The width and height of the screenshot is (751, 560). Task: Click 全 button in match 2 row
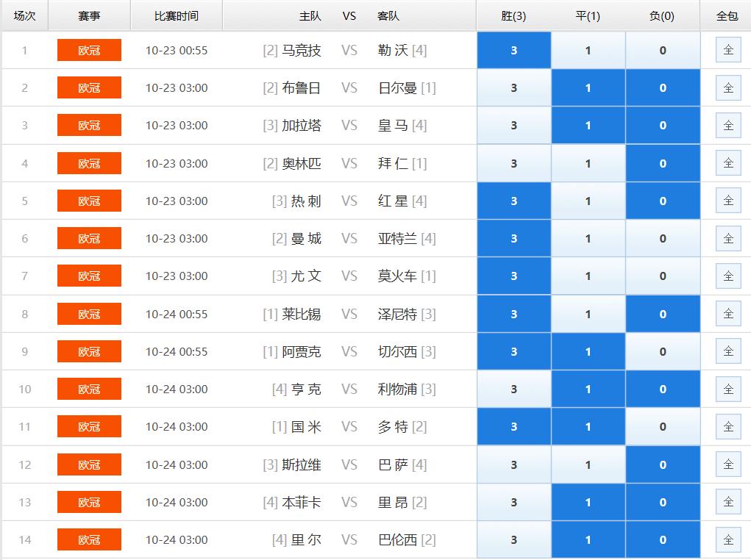728,87
